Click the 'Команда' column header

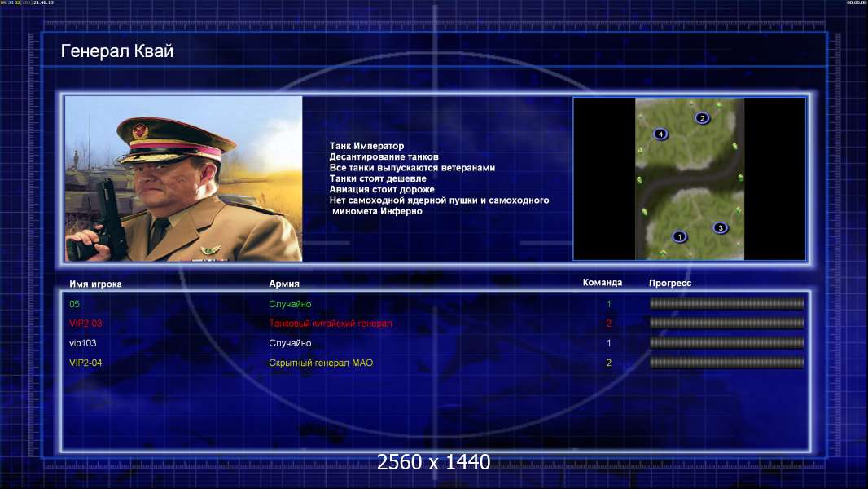click(603, 283)
